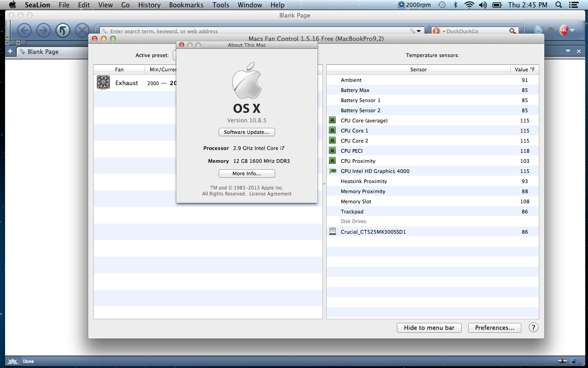This screenshot has height=368, width=588.
Task: Click the Hide to menu bar button
Action: (x=429, y=328)
